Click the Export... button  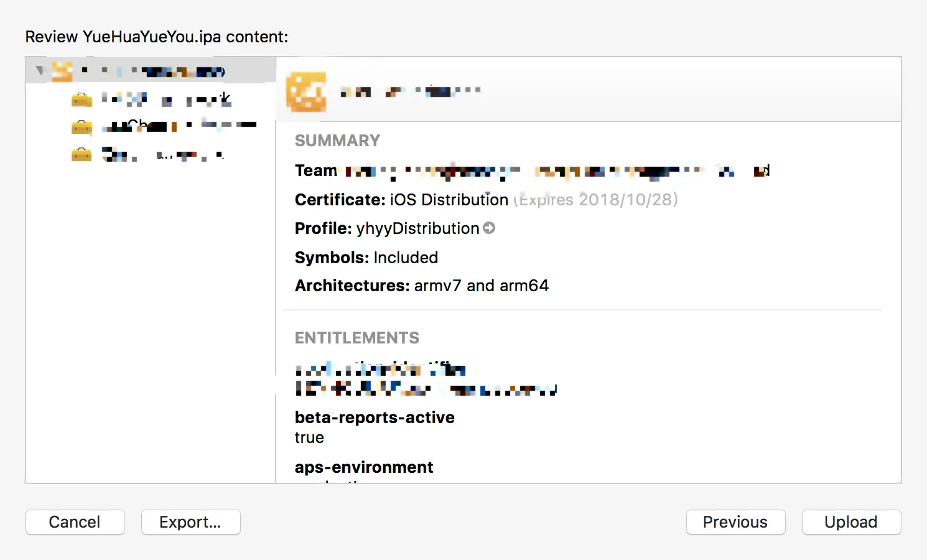point(190,522)
